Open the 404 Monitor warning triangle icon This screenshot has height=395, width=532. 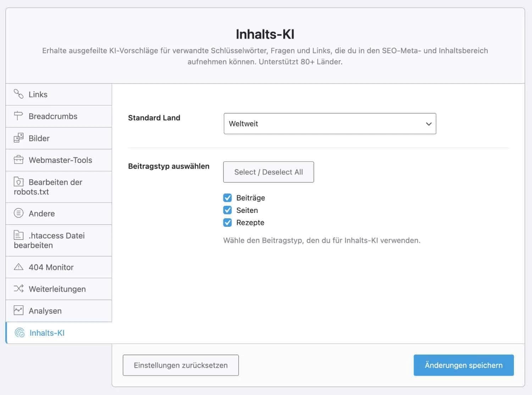point(18,267)
